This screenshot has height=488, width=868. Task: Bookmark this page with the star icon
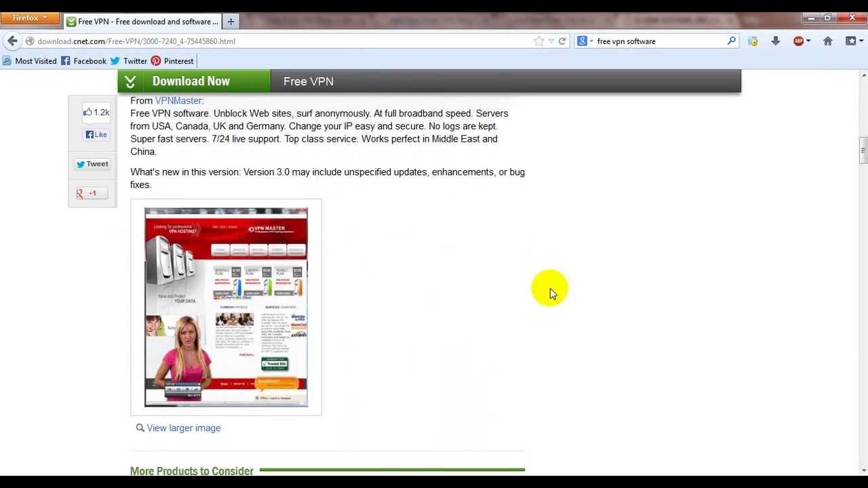(x=538, y=41)
